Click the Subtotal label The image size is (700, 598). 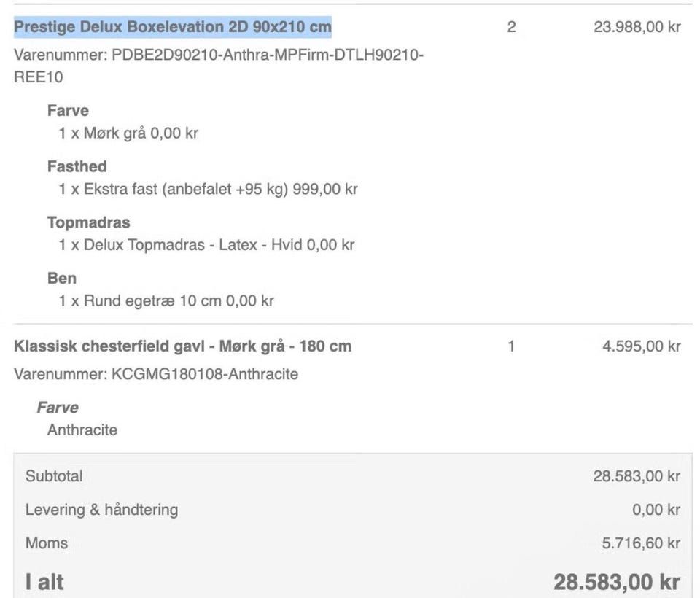(54, 476)
